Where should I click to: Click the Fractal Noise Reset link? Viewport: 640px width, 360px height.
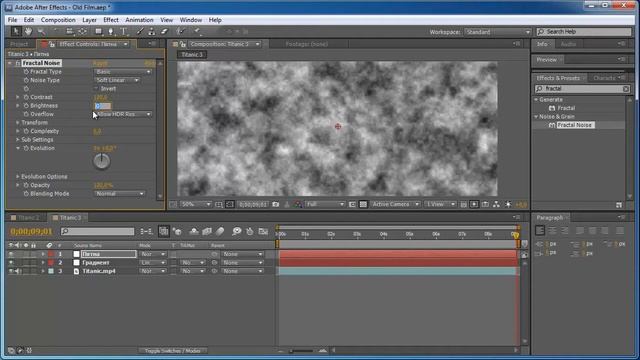(x=100, y=63)
